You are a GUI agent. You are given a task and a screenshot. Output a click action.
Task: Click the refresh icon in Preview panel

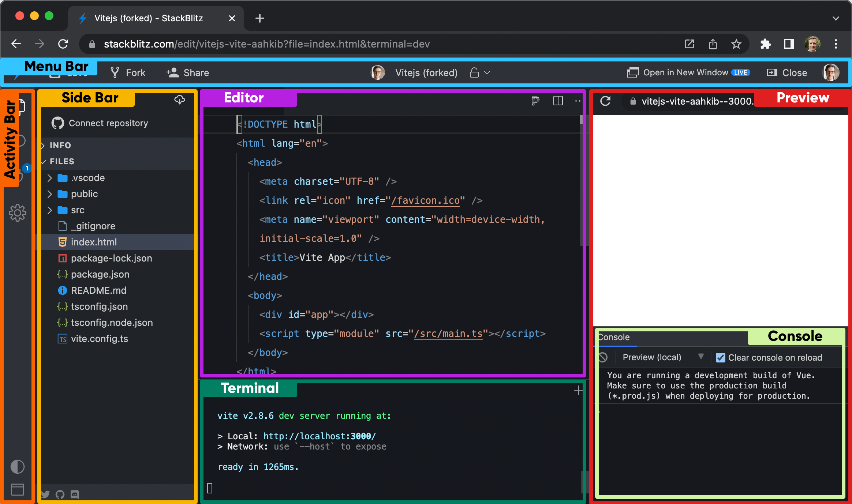(605, 100)
